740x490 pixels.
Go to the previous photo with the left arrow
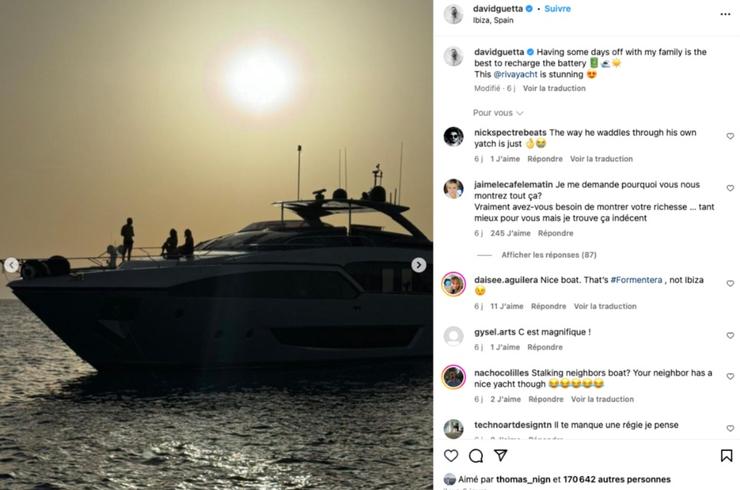[x=11, y=265]
